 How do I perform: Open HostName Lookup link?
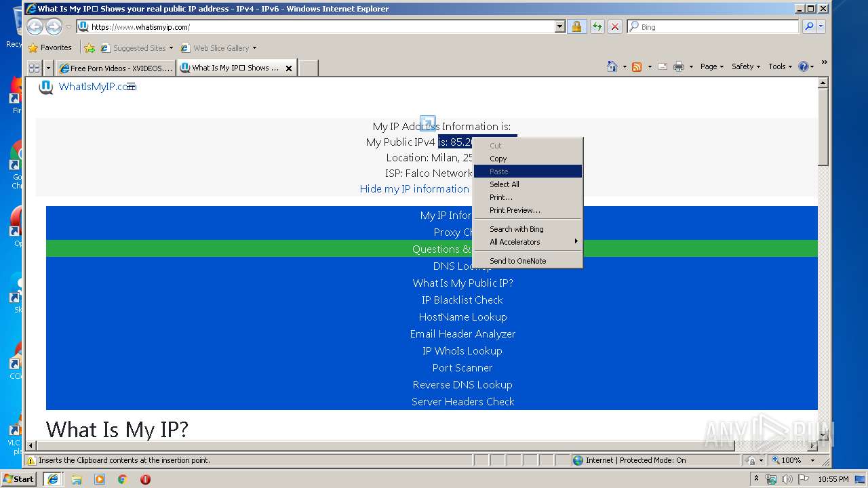click(x=463, y=317)
